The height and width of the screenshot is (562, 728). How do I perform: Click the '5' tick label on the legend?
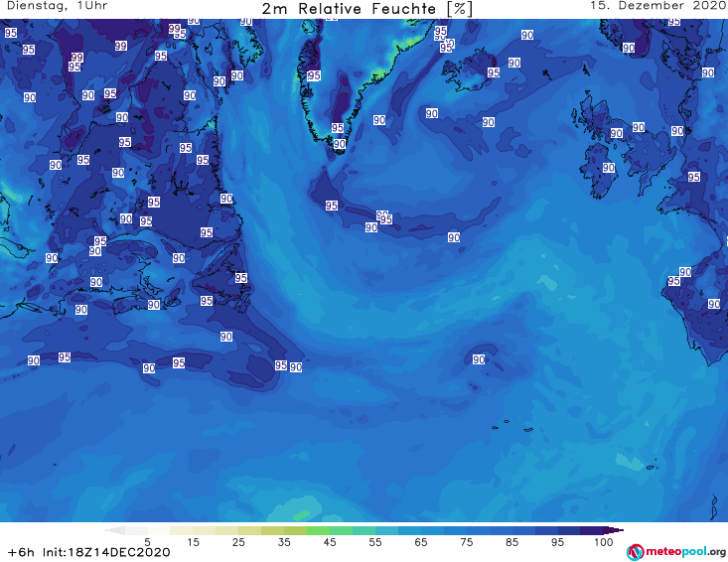[x=147, y=542]
